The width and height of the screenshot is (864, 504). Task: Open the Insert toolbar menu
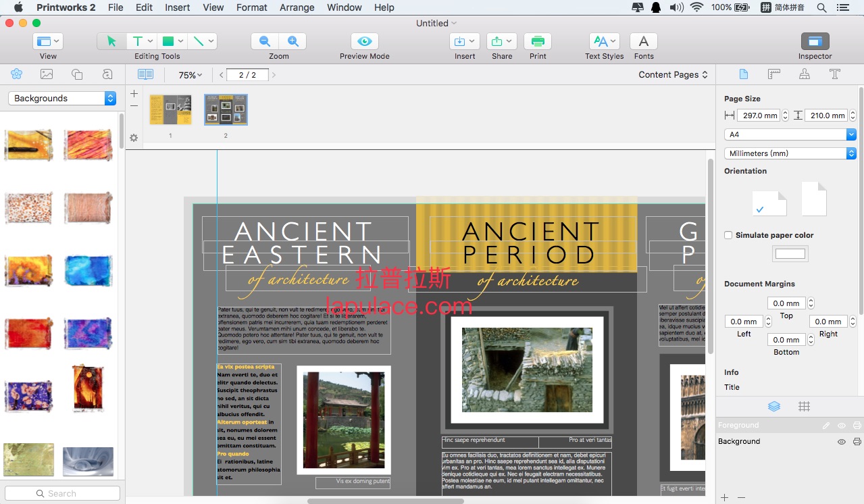coord(465,41)
